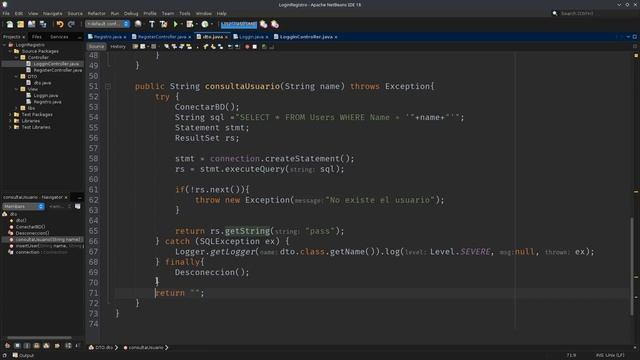
Task: Click the Stop Macro Recording square icon
Action: point(255,47)
